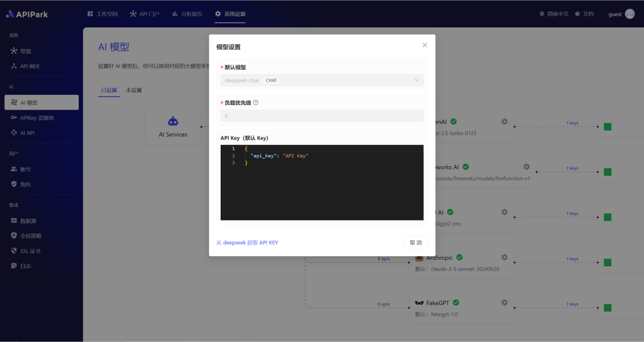The width and height of the screenshot is (644, 342).
Task: Follow 从 deepseek 获取 API KEY link
Action: pyautogui.click(x=247, y=242)
